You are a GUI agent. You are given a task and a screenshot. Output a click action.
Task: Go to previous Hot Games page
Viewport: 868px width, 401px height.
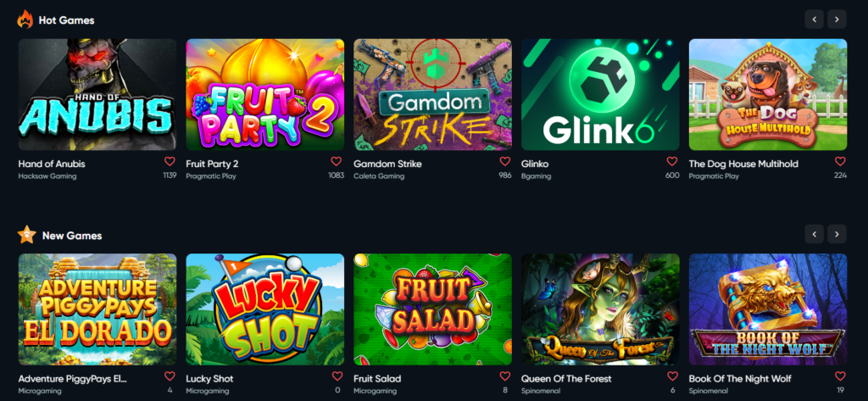[x=815, y=19]
